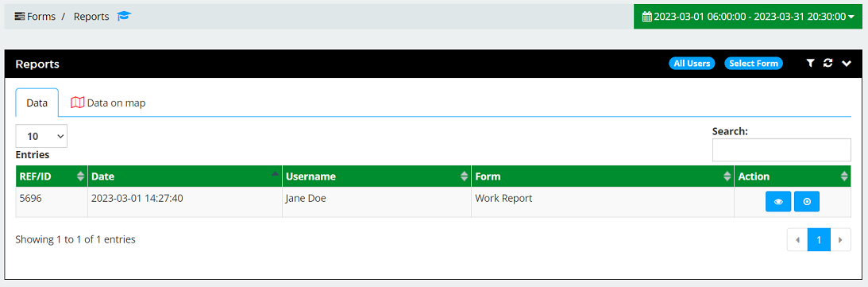
Task: Sort table by Username column
Action: [376, 176]
